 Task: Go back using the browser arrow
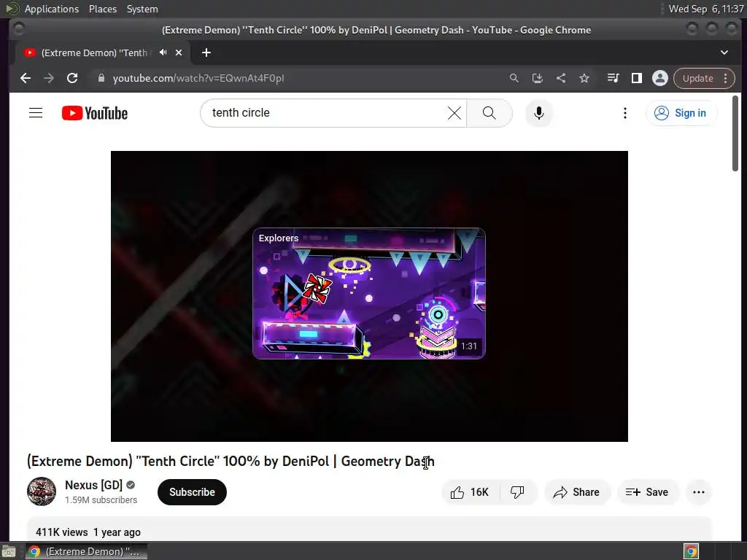(26, 78)
